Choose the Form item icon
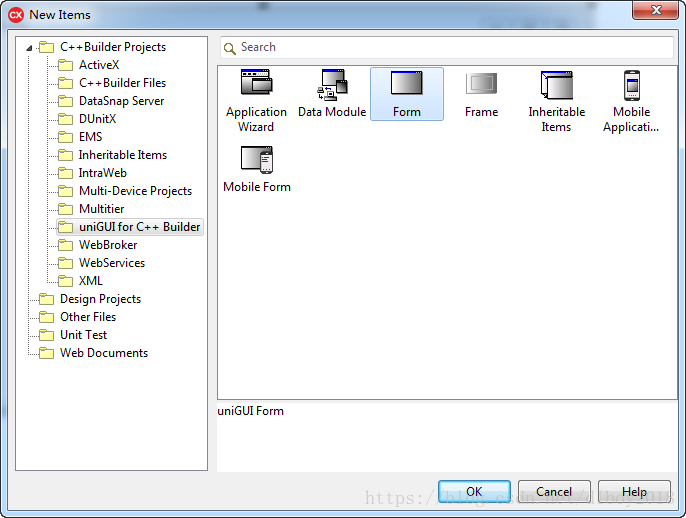 (x=406, y=83)
